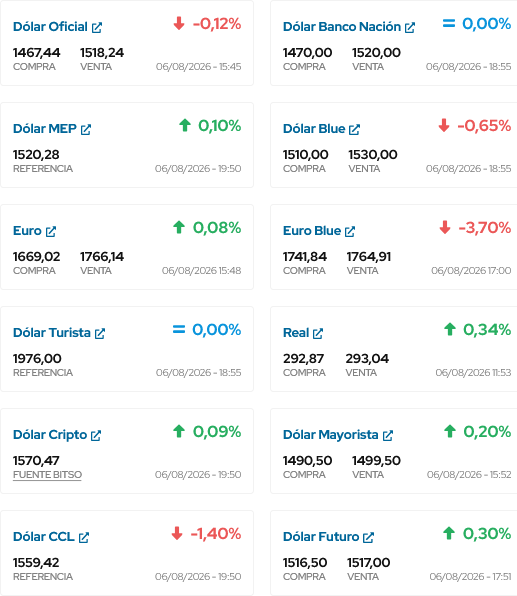Click the external link icon next to Euro Blue
The image size is (517, 596).
350,231
